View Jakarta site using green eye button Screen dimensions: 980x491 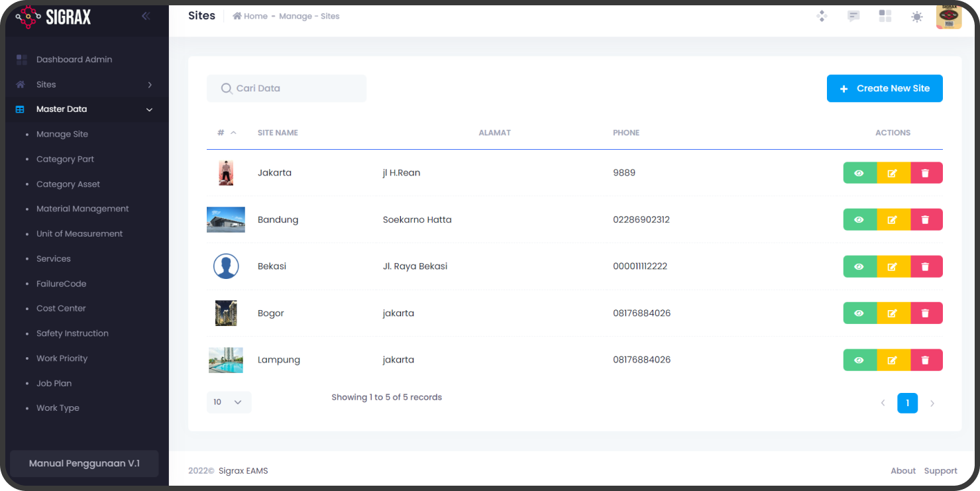pyautogui.click(x=859, y=173)
